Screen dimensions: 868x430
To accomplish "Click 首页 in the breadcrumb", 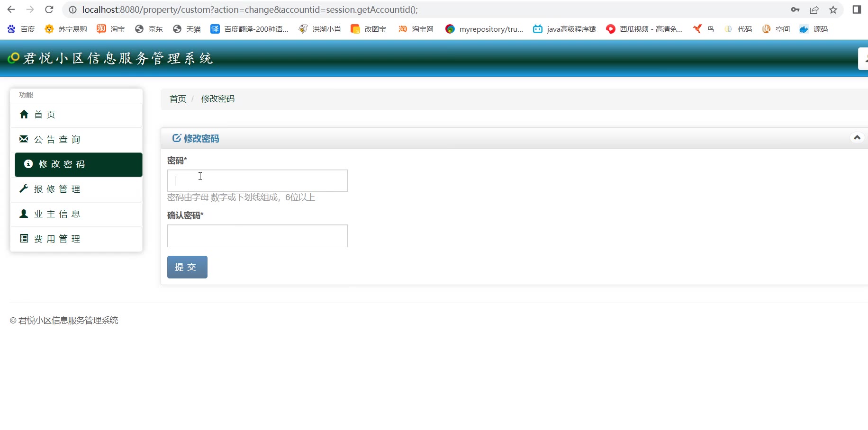I will pos(178,99).
